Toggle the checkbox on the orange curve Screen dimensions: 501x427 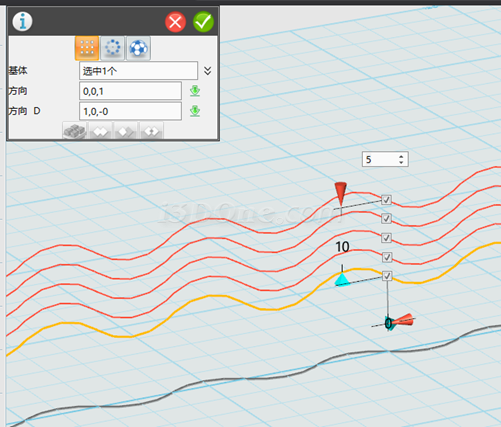click(387, 276)
